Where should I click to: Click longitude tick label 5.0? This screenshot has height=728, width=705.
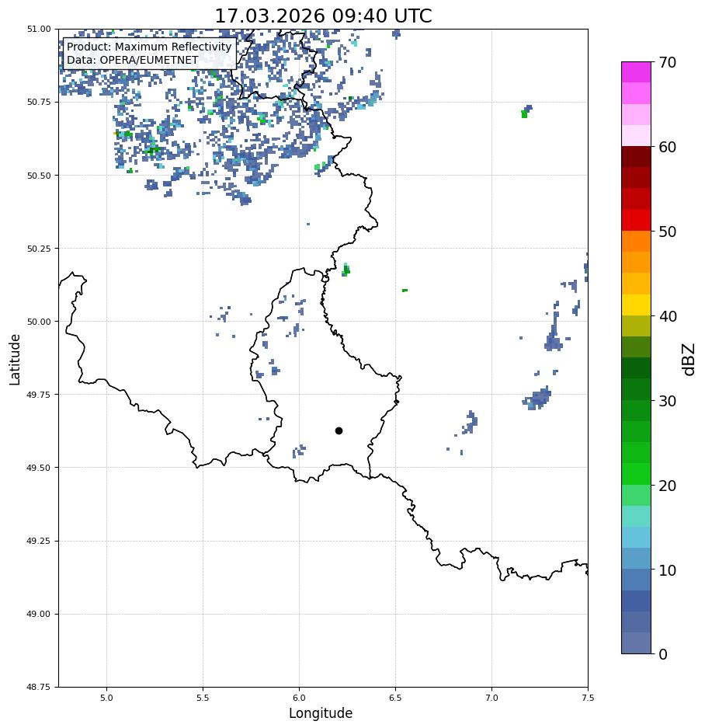(106, 698)
